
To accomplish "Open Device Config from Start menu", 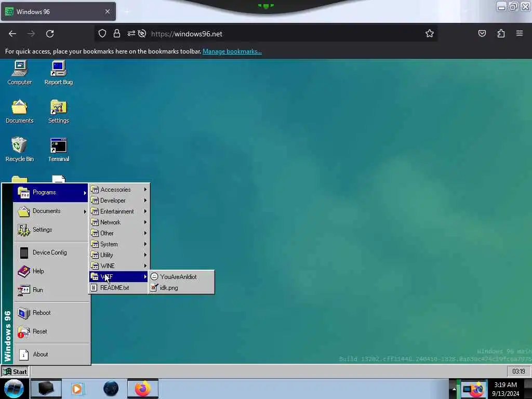I will click(x=50, y=253).
